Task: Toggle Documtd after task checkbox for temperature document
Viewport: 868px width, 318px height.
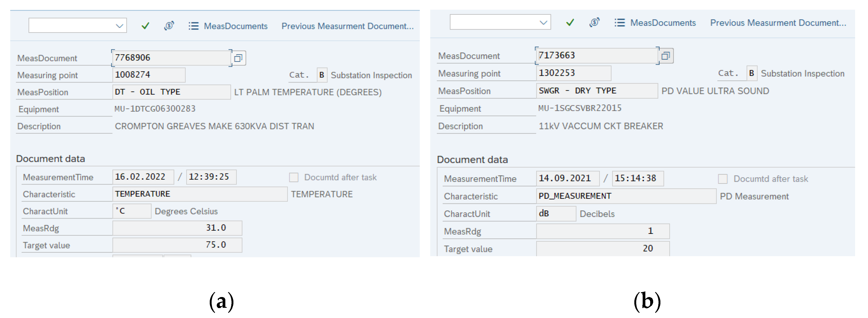Action: [294, 177]
